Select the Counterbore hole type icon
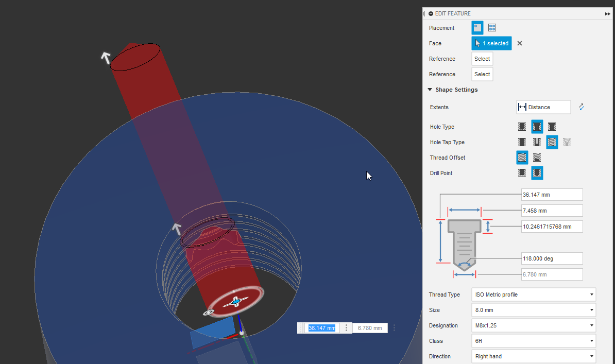615x364 pixels. tap(537, 127)
